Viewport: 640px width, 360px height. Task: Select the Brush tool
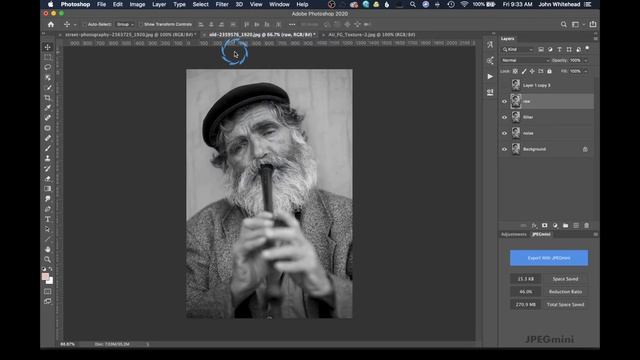[48, 148]
